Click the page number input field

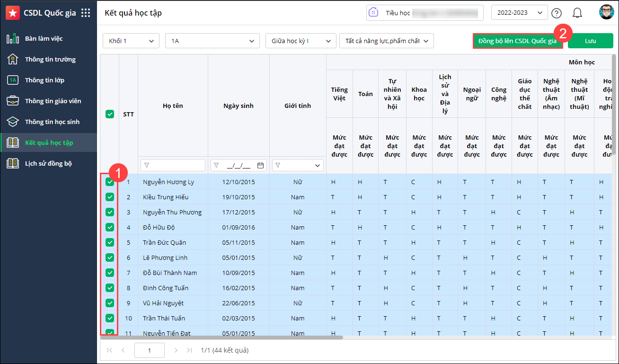click(x=150, y=350)
